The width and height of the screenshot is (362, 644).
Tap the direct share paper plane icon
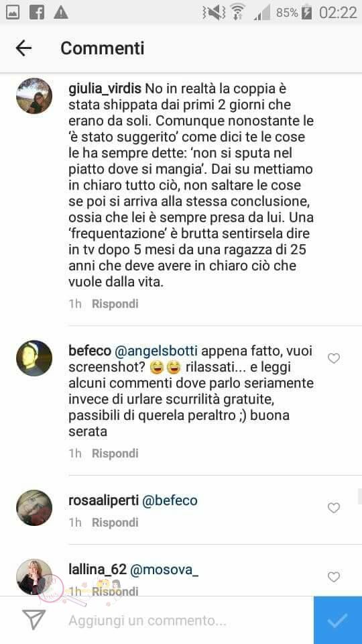(34, 620)
